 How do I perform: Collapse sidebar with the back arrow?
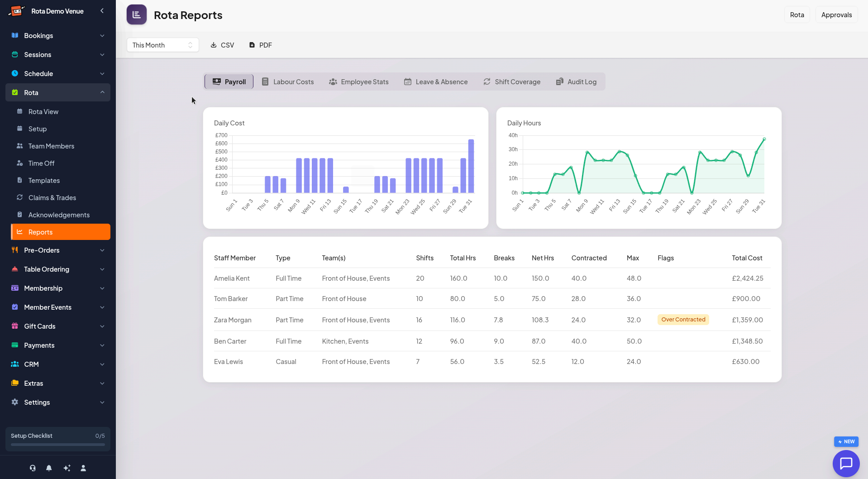pyautogui.click(x=102, y=11)
